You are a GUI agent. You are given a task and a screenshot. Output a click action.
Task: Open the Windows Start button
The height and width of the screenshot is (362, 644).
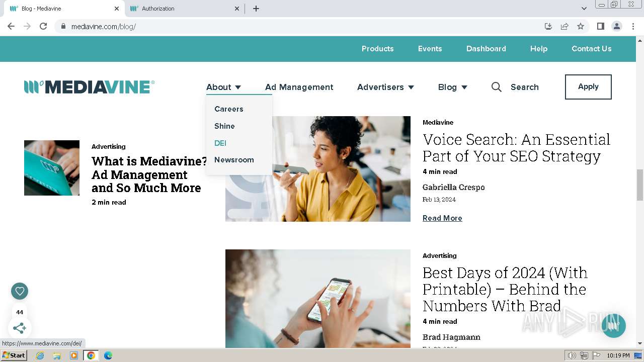point(14,355)
